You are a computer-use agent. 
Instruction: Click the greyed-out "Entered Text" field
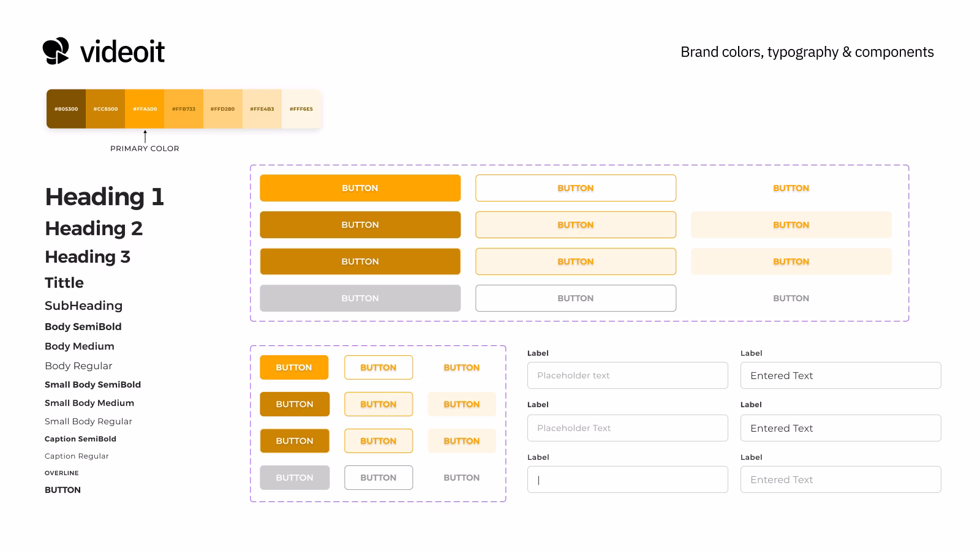[x=841, y=479]
